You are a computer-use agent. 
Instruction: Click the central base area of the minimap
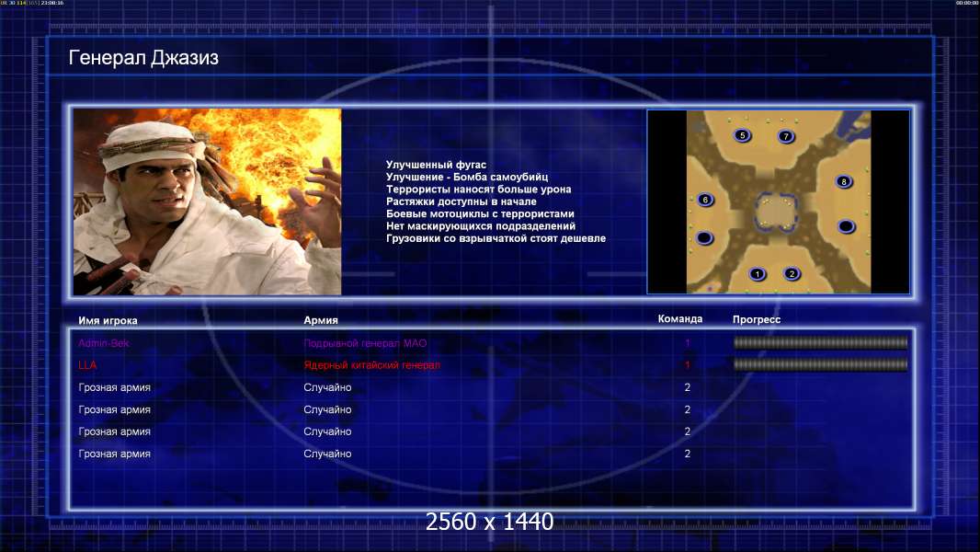coord(776,213)
